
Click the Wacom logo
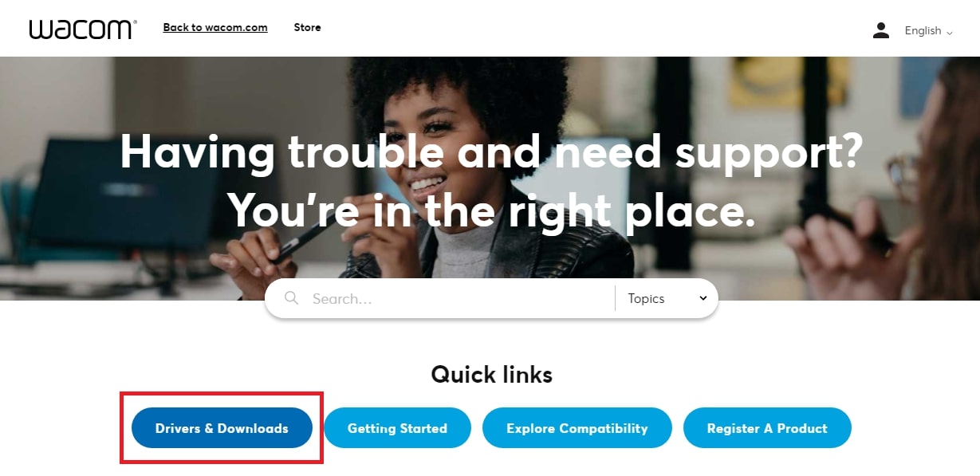(83, 30)
